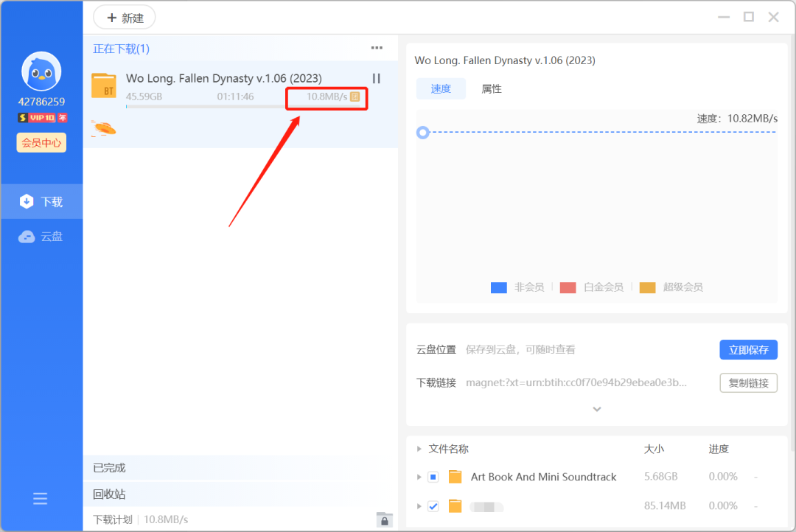Open the 会员中心 member center
The image size is (796, 532).
click(x=41, y=143)
